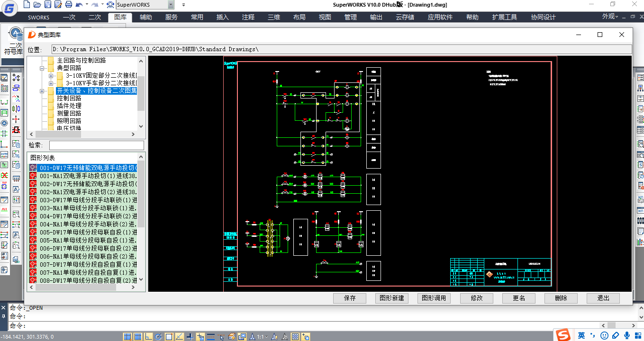
Task: Open the 外观 appearance dropdown
Action: [610, 17]
